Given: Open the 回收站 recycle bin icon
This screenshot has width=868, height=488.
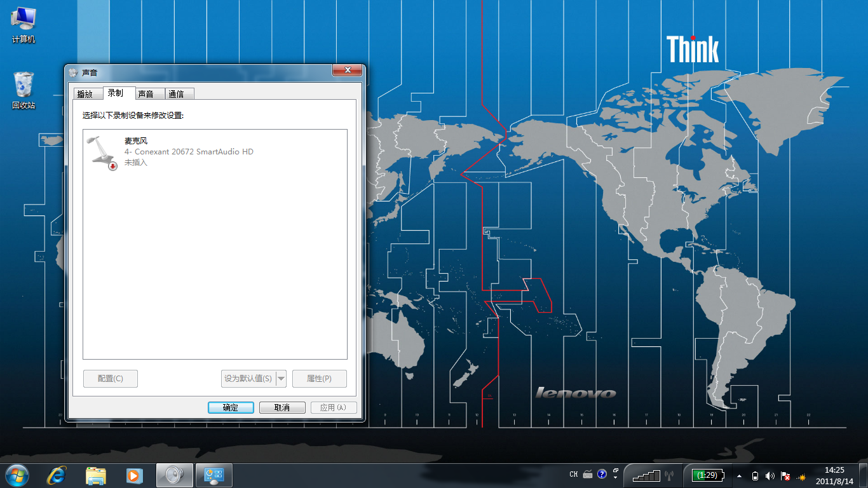Looking at the screenshot, I should pos(24,90).
